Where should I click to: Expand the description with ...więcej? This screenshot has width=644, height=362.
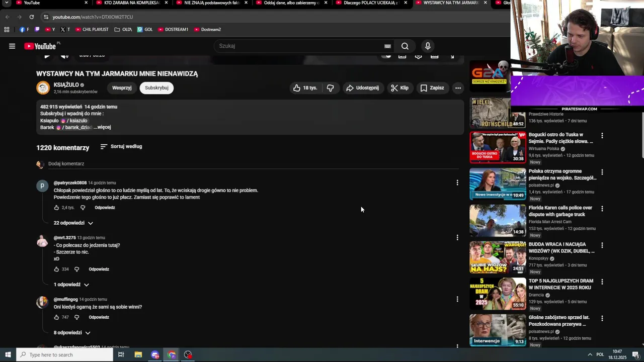coord(102,128)
